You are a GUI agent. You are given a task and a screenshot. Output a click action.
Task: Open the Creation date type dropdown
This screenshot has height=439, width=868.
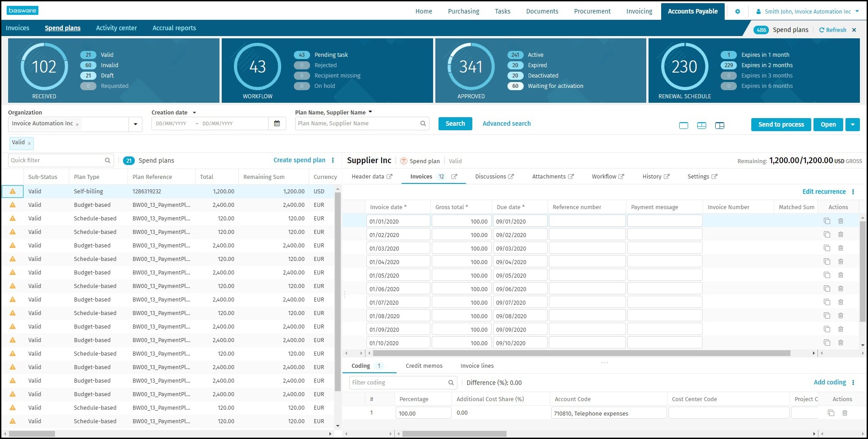195,113
